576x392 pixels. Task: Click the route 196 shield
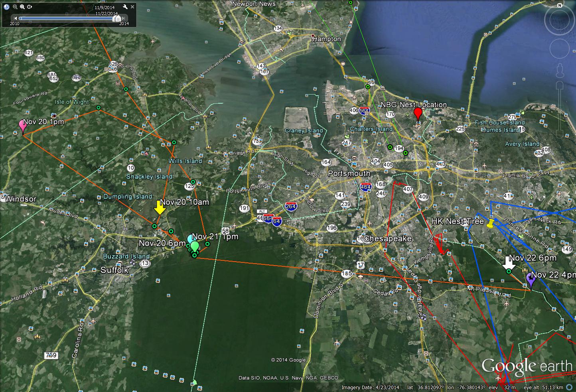coord(332,228)
